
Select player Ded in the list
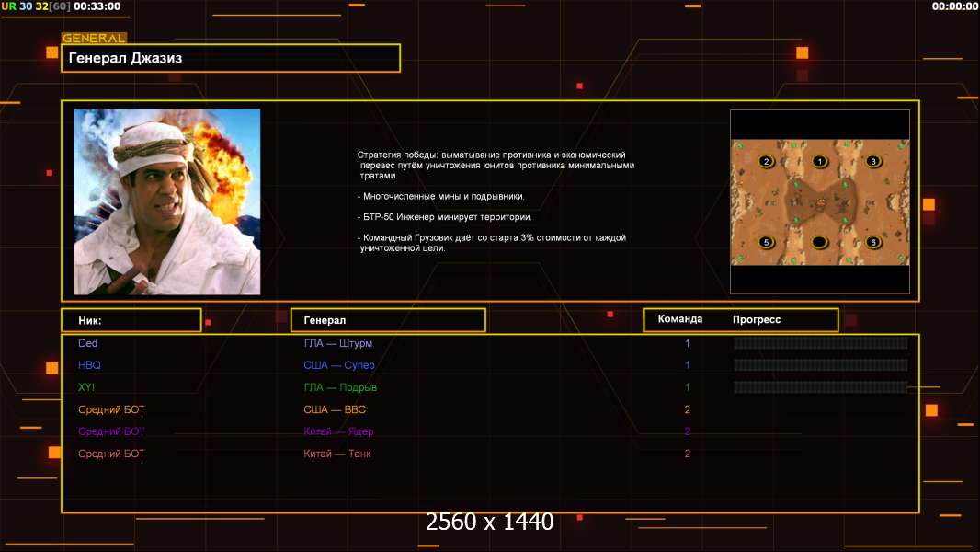[88, 343]
